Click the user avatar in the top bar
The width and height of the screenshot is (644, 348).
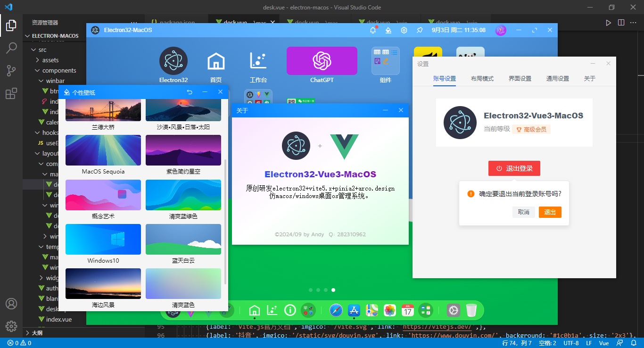(x=501, y=30)
